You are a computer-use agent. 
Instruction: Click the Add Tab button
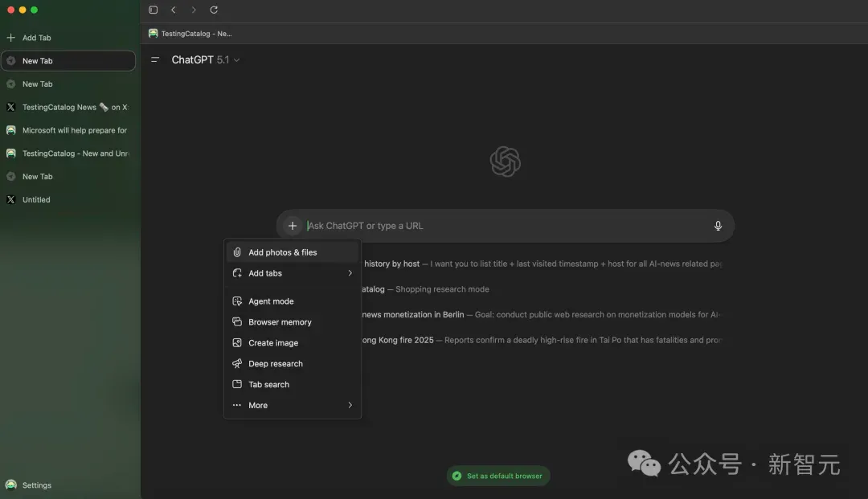point(68,38)
